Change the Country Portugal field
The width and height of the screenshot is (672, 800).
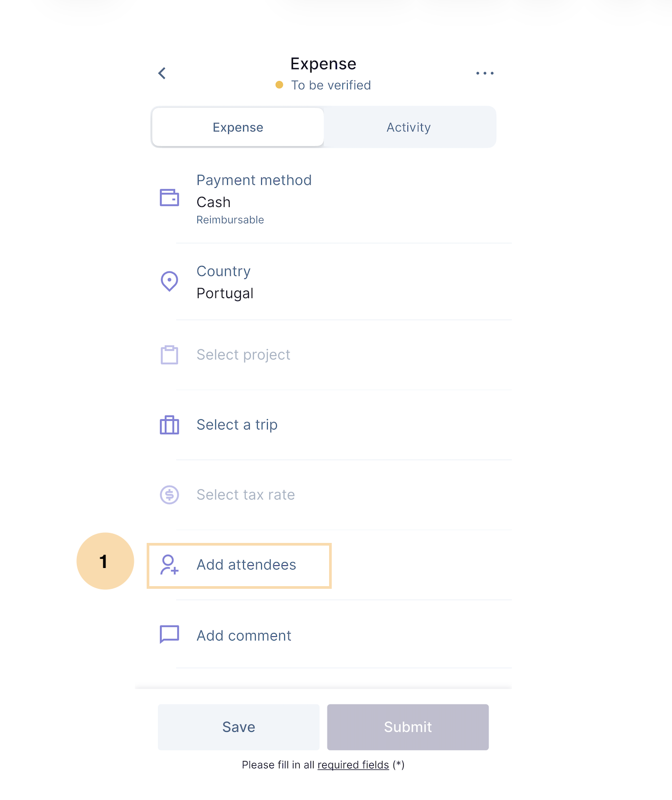pos(331,282)
